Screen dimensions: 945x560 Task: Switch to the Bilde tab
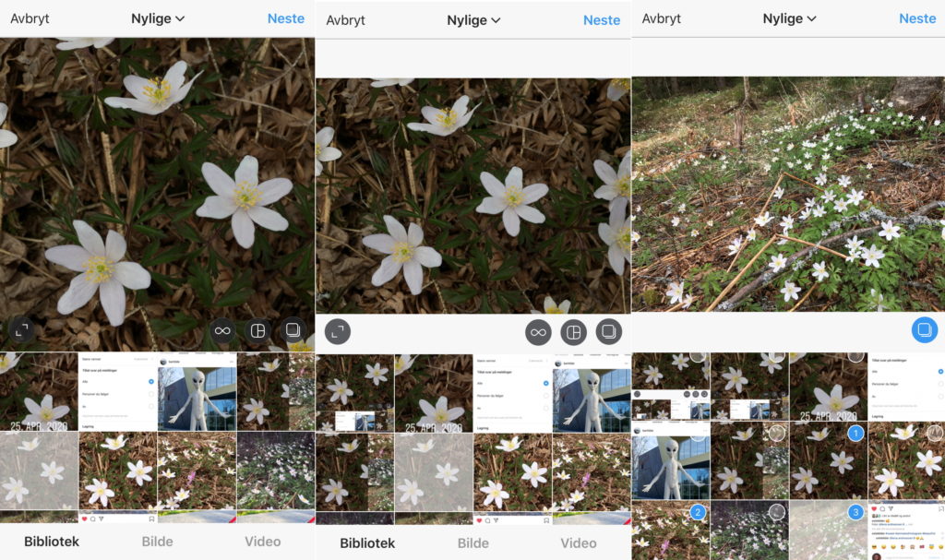157,542
